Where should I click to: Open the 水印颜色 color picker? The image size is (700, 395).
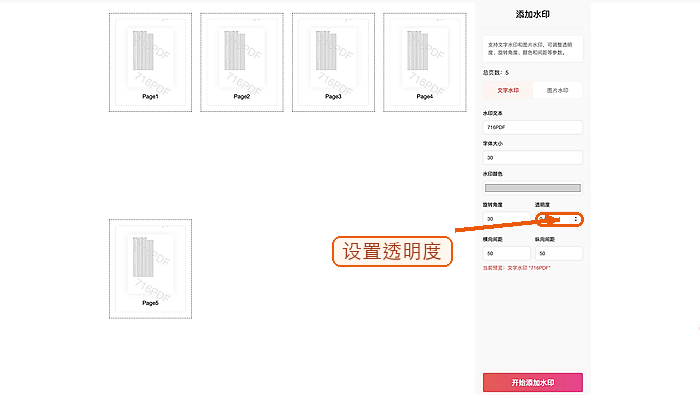(x=533, y=188)
